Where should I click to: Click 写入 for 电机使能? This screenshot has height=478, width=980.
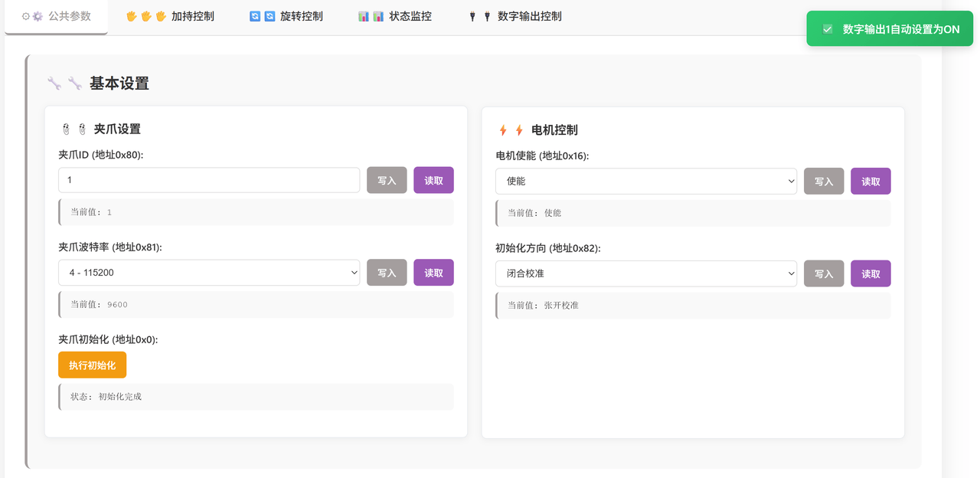pyautogui.click(x=823, y=182)
